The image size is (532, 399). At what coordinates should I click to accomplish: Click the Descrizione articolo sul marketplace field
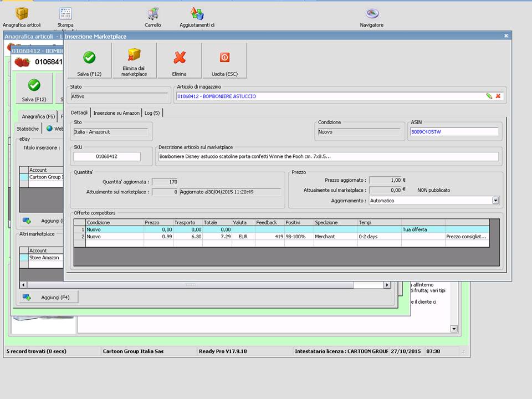coord(328,156)
